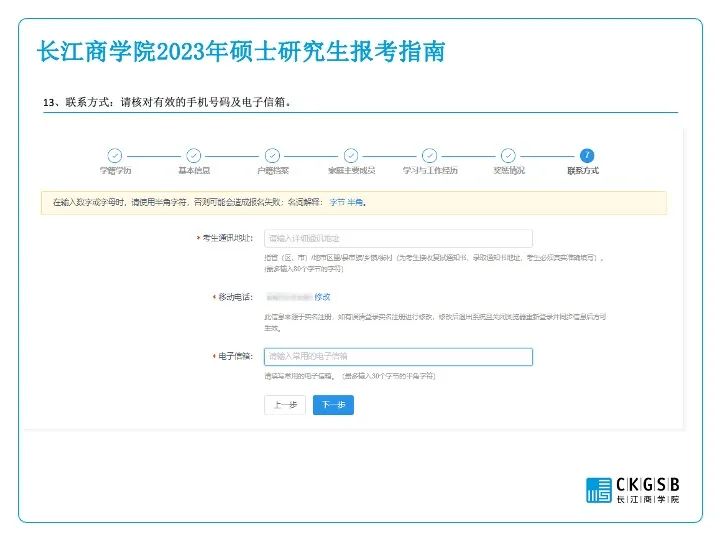Select the 基本信息 step label
This screenshot has width=720, height=540.
[x=194, y=171]
